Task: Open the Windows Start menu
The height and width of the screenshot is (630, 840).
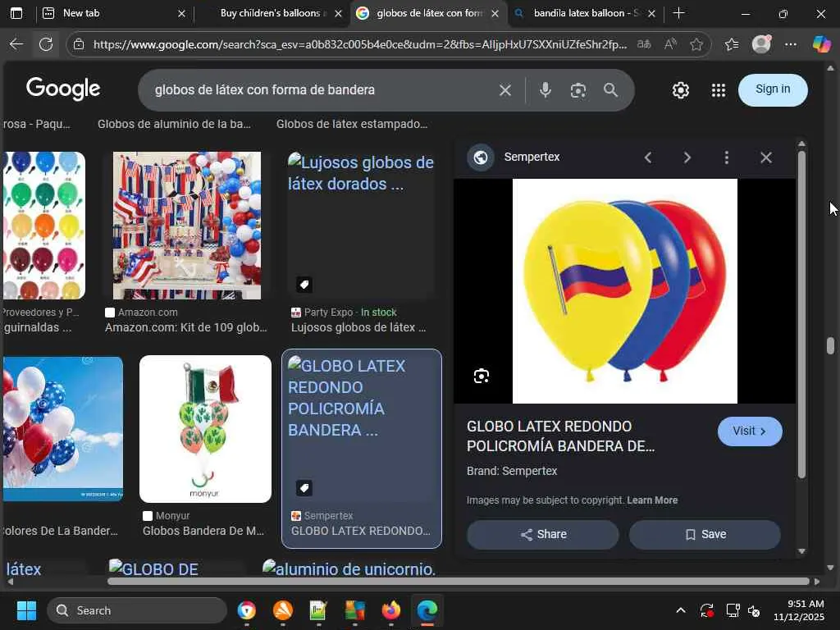Action: tap(26, 610)
